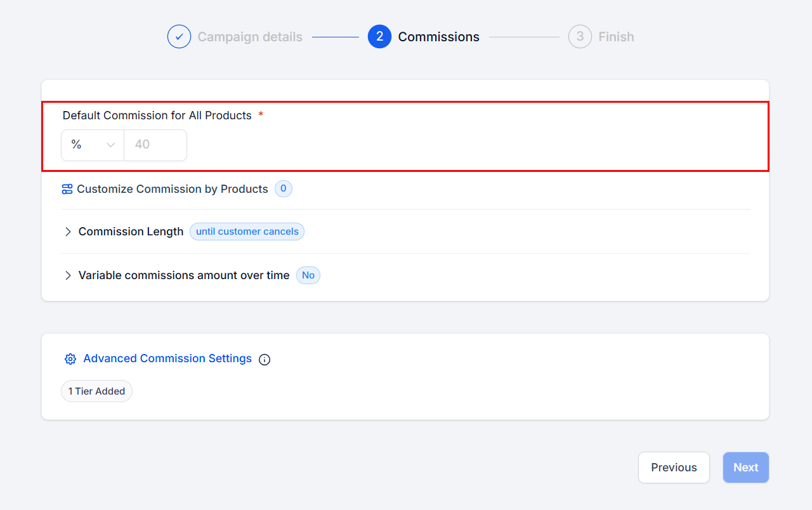Click the '1 Tier Added' badge

coord(96,391)
